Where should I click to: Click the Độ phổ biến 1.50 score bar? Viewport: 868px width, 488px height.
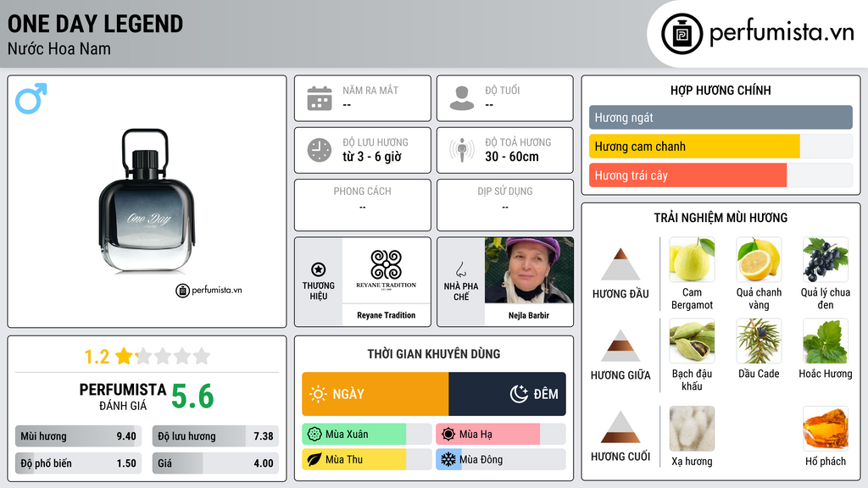coord(78,463)
